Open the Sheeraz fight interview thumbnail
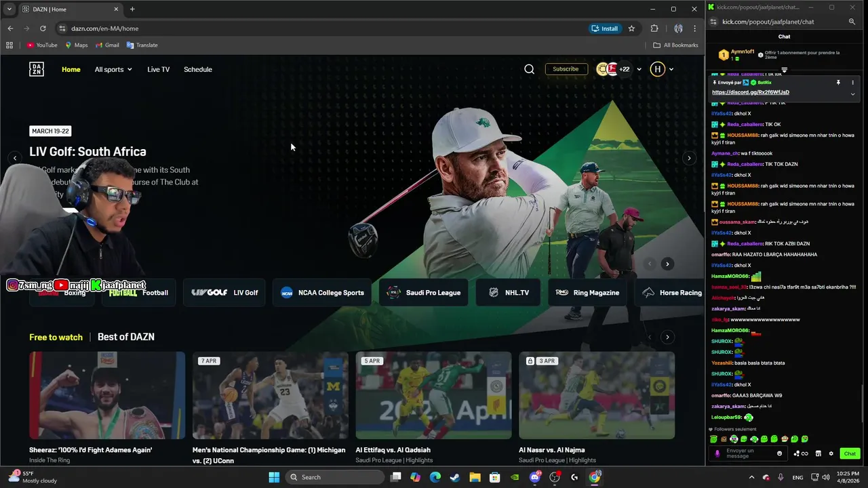The width and height of the screenshot is (868, 488). (x=107, y=395)
